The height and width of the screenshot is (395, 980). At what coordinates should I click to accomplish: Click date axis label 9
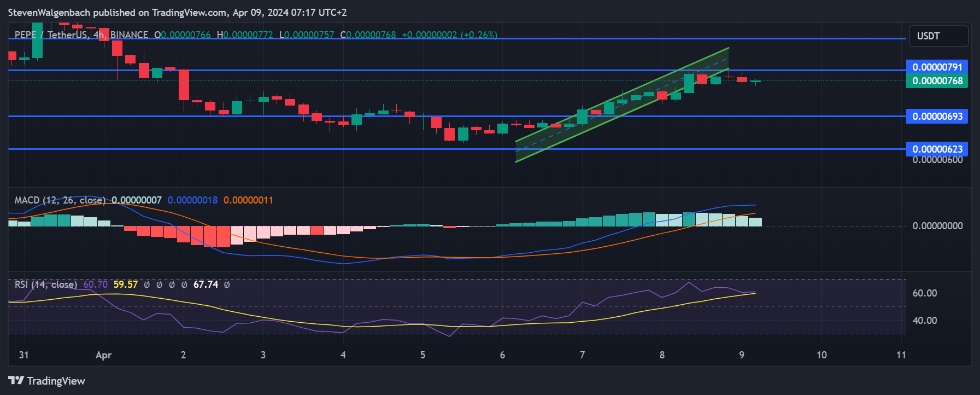pyautogui.click(x=742, y=355)
